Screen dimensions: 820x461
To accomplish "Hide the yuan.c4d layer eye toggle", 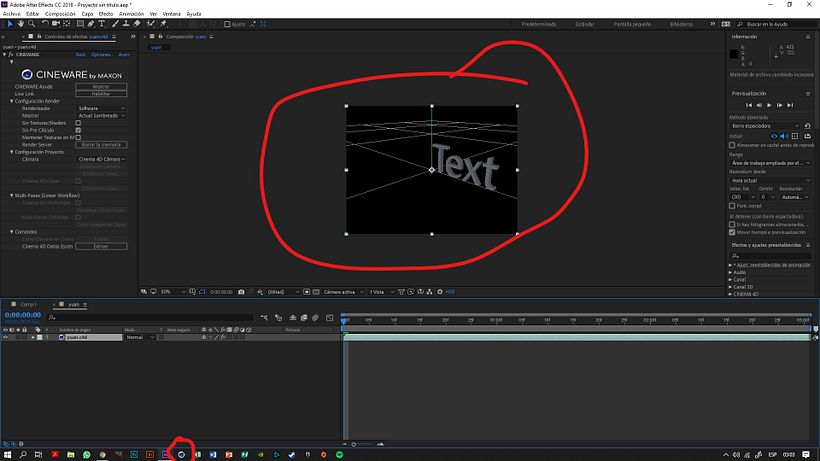I will (5, 338).
